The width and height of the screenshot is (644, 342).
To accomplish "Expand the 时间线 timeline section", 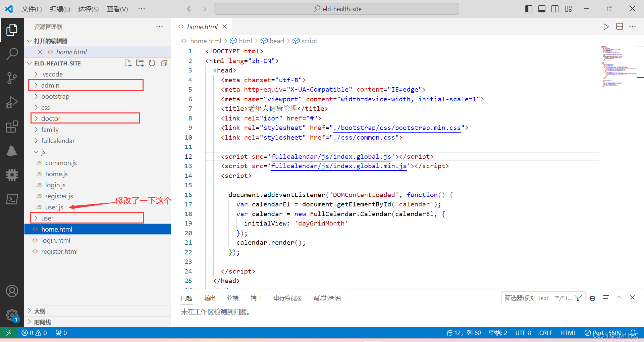I will coord(98,322).
